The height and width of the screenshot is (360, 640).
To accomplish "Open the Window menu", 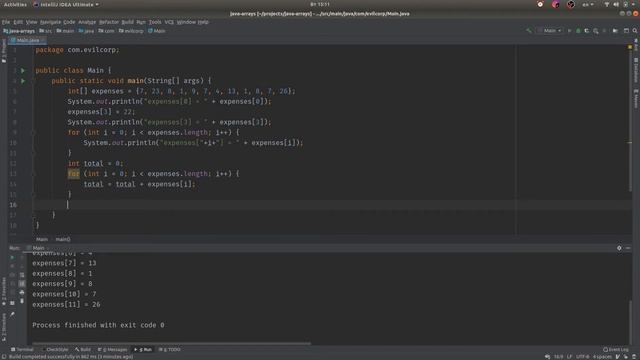I will tap(186, 22).
